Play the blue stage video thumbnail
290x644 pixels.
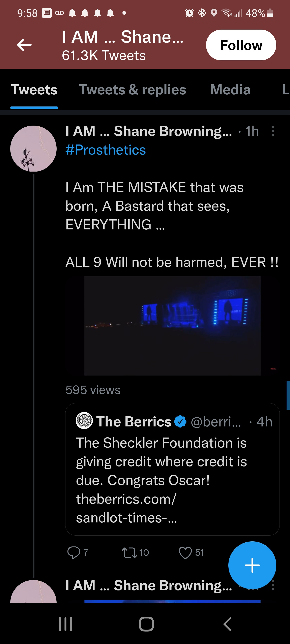(172, 325)
